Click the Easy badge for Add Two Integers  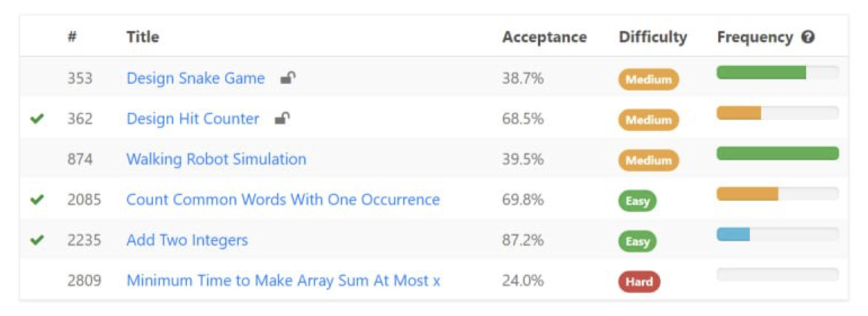tap(637, 241)
